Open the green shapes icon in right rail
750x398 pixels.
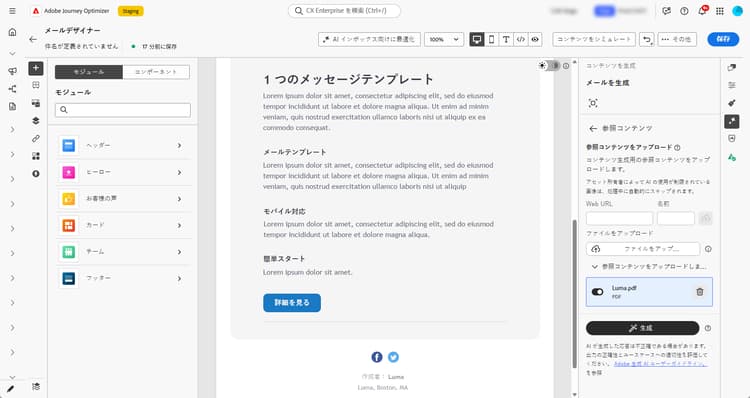(x=732, y=157)
